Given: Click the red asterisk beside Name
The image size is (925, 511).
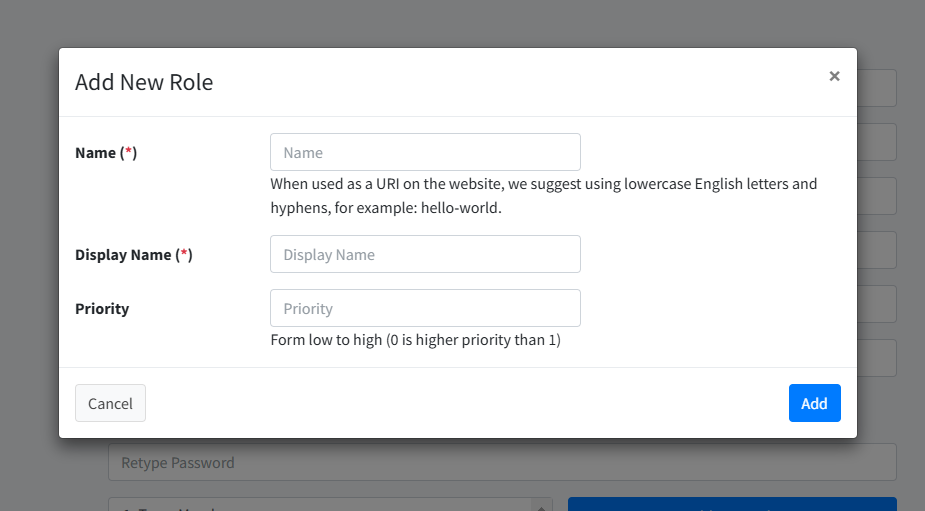Looking at the screenshot, I should tap(128, 153).
